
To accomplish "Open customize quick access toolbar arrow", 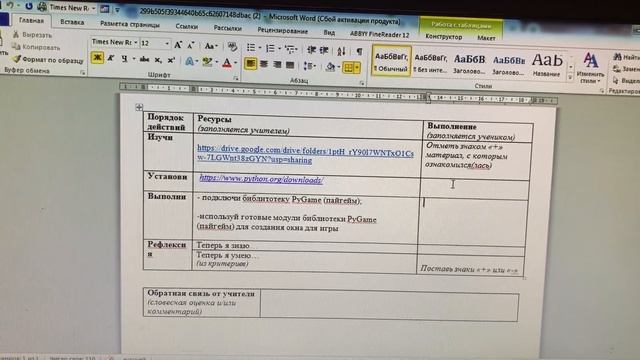I will 117,9.
